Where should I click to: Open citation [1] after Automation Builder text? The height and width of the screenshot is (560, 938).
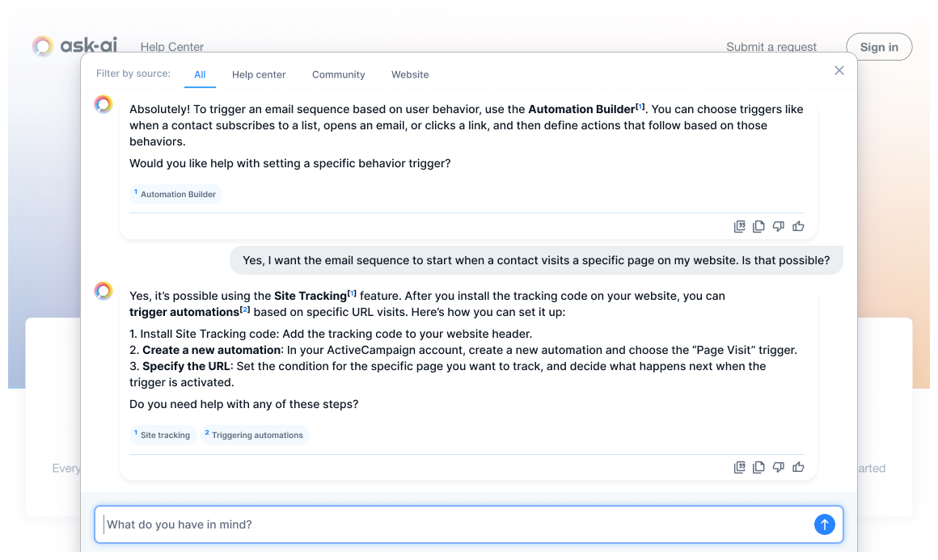point(640,107)
